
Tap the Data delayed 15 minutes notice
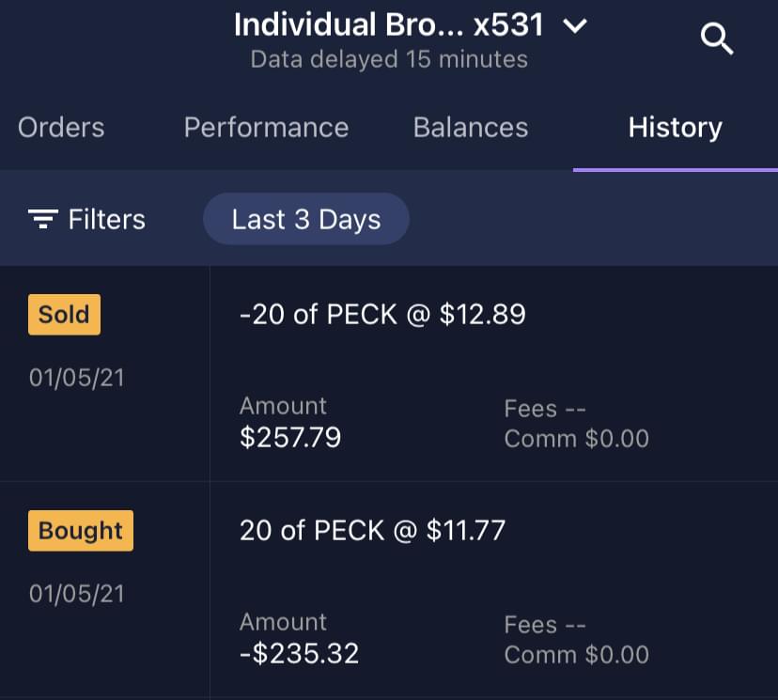pyautogui.click(x=389, y=59)
